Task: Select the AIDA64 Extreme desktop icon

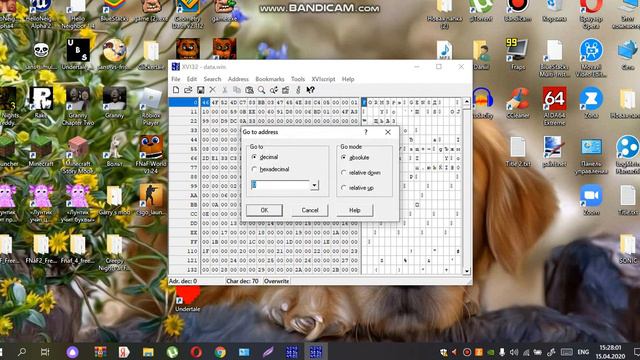Action: click(x=554, y=105)
